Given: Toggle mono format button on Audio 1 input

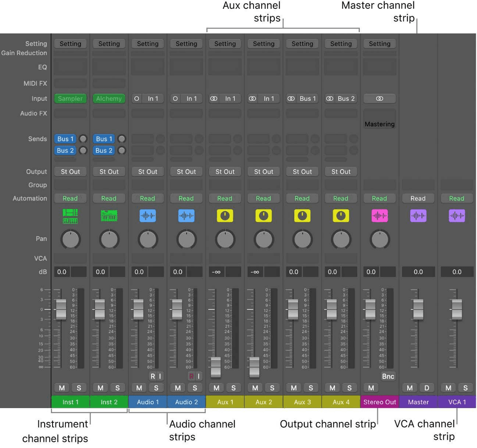Looking at the screenshot, I should 136,99.
